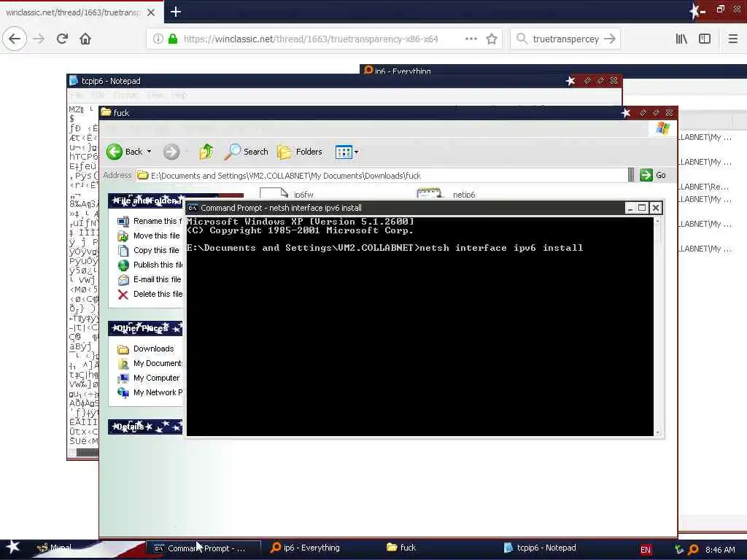Click the truetranspercey search field

[565, 39]
